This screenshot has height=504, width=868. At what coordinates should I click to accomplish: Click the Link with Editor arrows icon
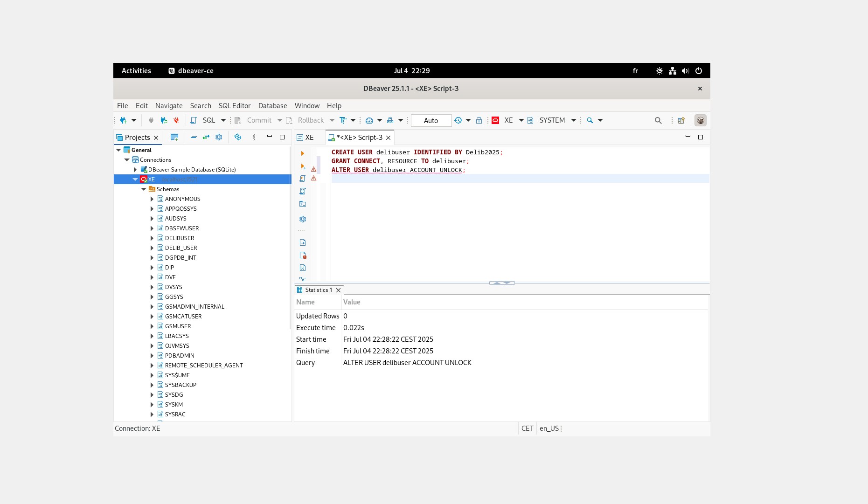[206, 137]
